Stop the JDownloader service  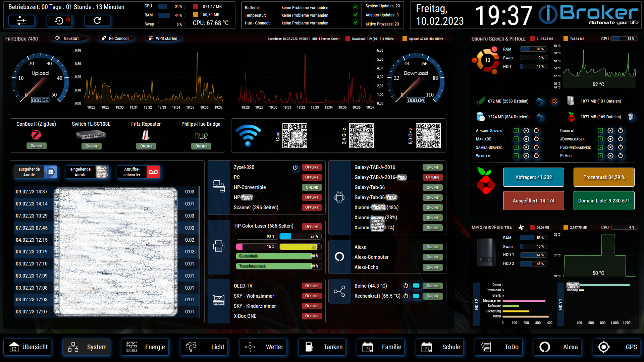tap(610, 139)
